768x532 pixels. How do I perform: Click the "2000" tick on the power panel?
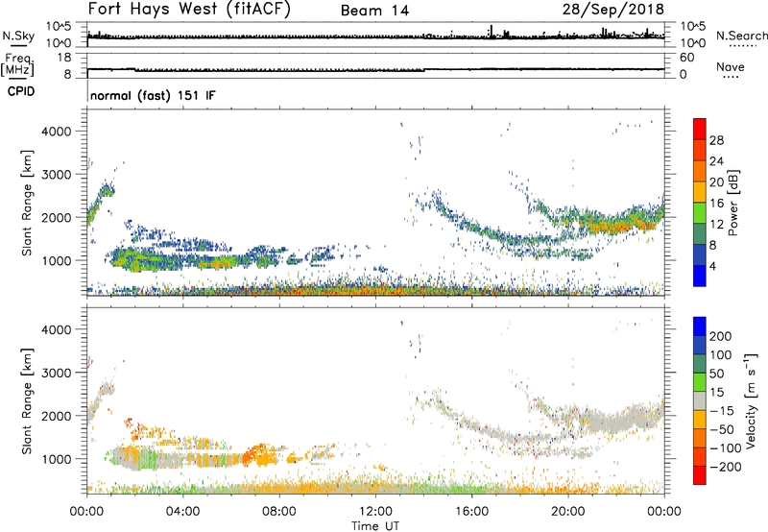56,217
